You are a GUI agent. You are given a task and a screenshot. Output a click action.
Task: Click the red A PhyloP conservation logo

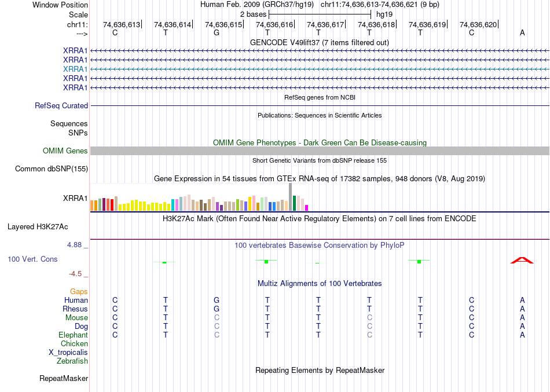(x=522, y=260)
